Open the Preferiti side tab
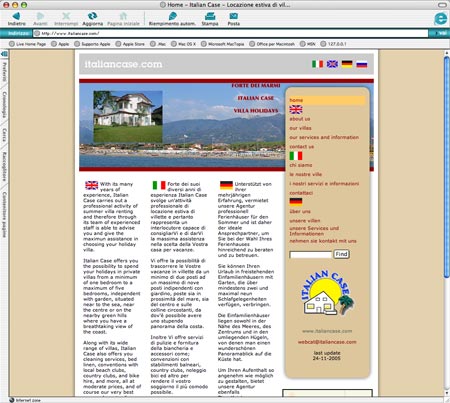 (x=4, y=71)
